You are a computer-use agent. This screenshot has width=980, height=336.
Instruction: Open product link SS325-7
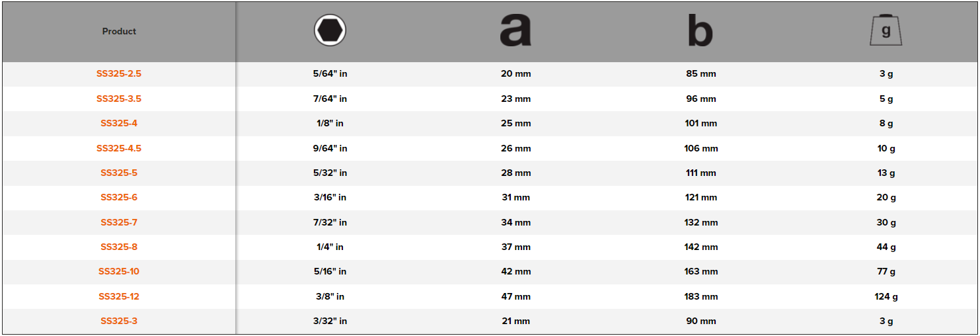(119, 222)
